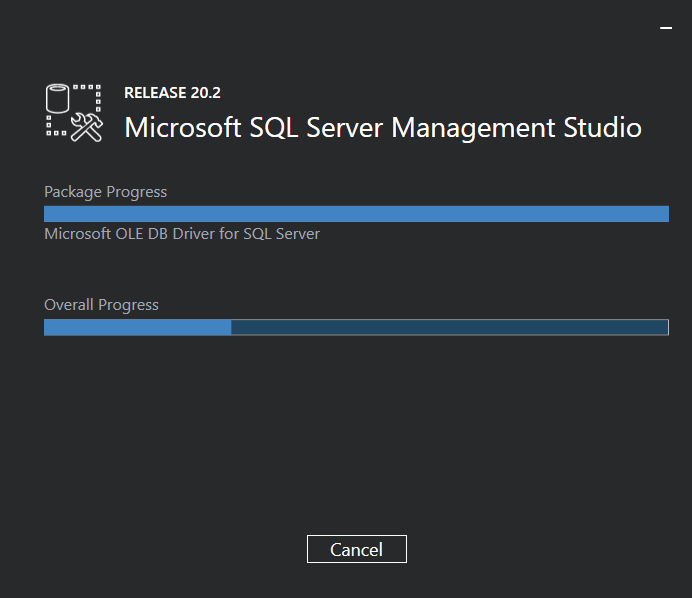
Task: Select the RELEASE 20.2 version text
Action: point(172,93)
